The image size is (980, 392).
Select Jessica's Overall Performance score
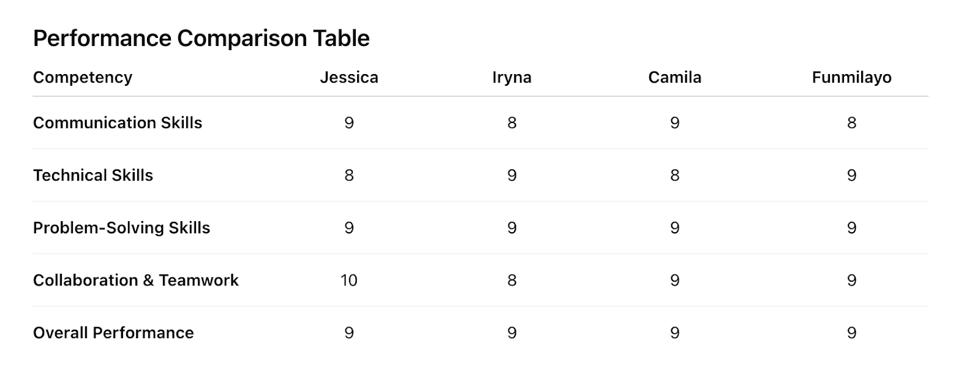tap(349, 333)
